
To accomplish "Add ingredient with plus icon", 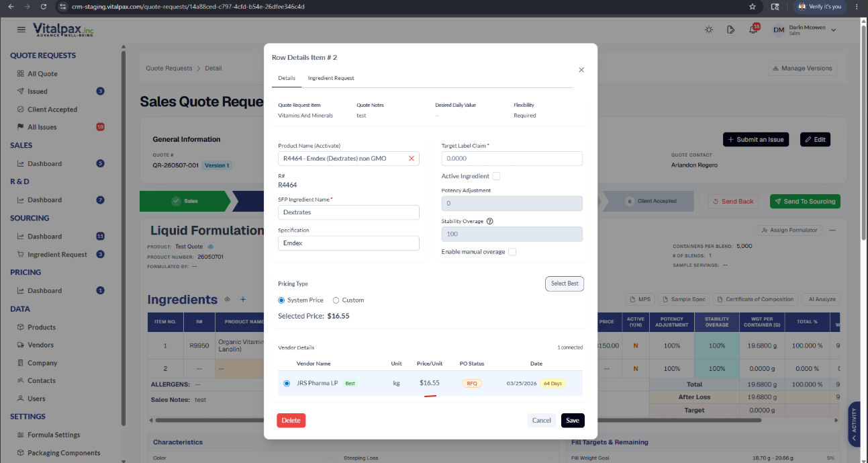I will (x=243, y=300).
